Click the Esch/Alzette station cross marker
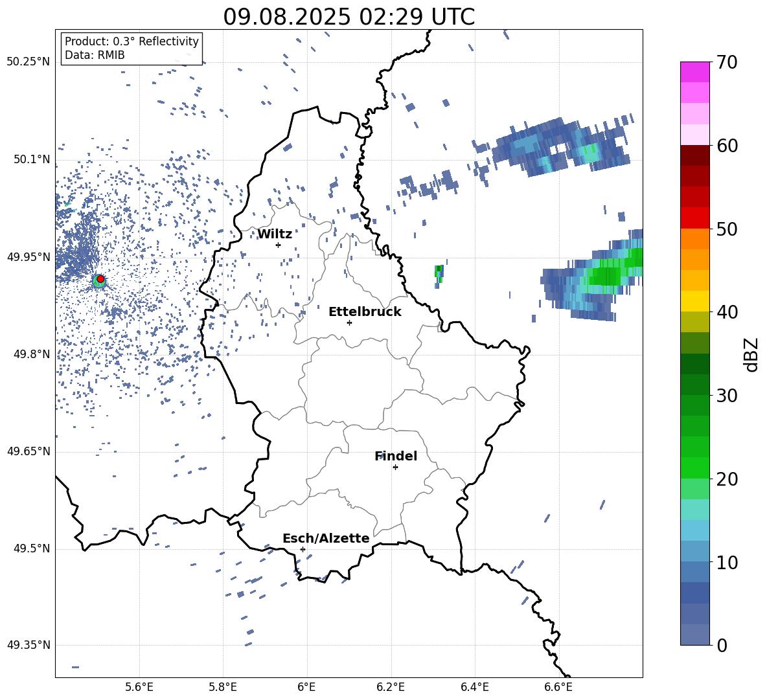This screenshot has width=767, height=700. click(x=303, y=549)
